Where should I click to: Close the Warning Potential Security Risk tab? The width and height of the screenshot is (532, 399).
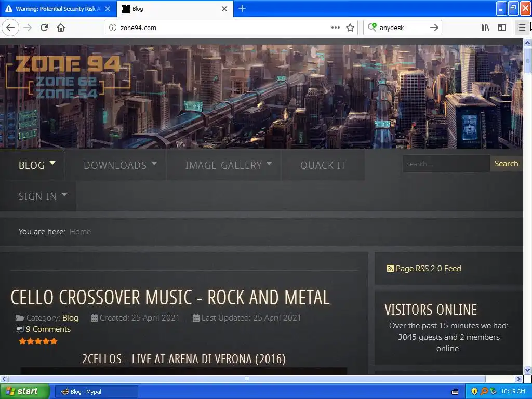pos(107,9)
